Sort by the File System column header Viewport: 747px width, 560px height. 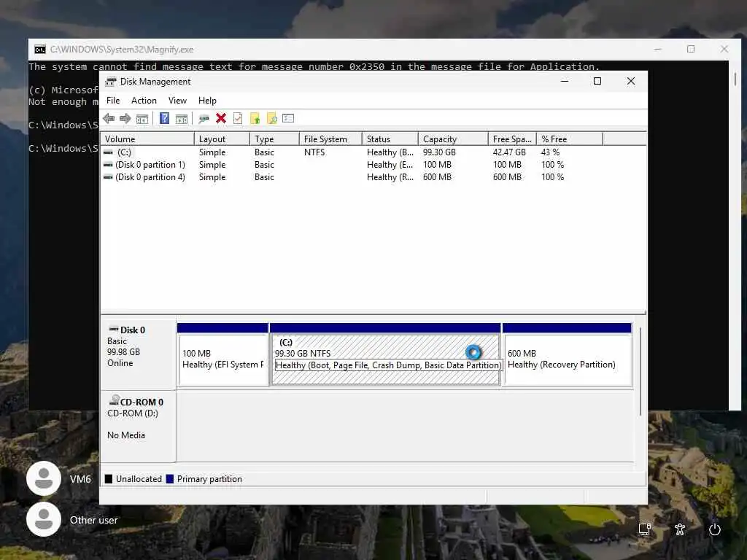tap(330, 139)
